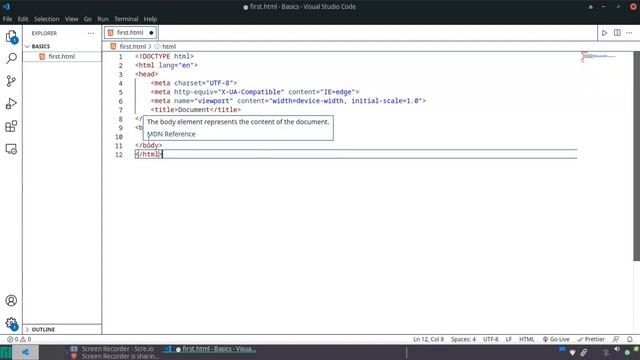Change language mode HTML in status bar

pyautogui.click(x=527, y=339)
